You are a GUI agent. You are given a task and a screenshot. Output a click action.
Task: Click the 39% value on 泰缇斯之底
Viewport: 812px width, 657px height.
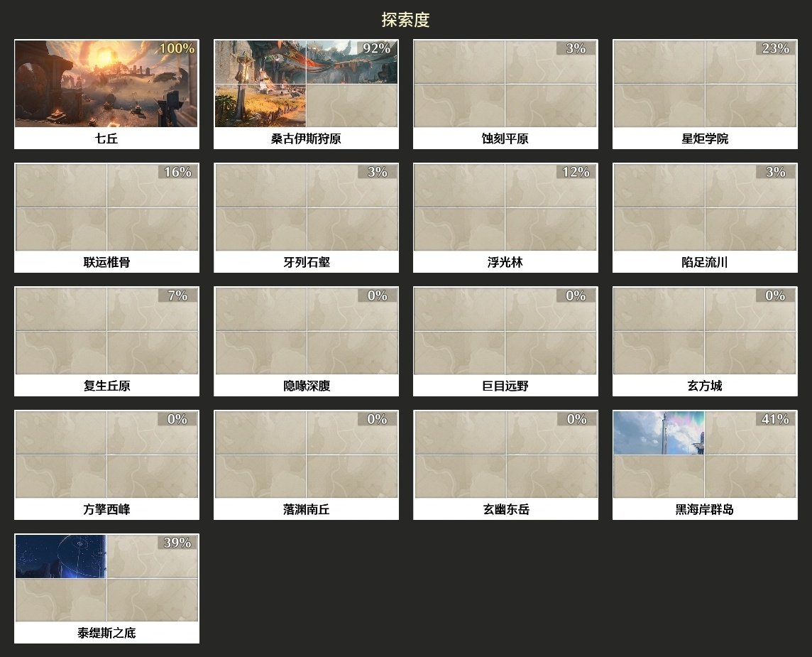click(x=177, y=543)
